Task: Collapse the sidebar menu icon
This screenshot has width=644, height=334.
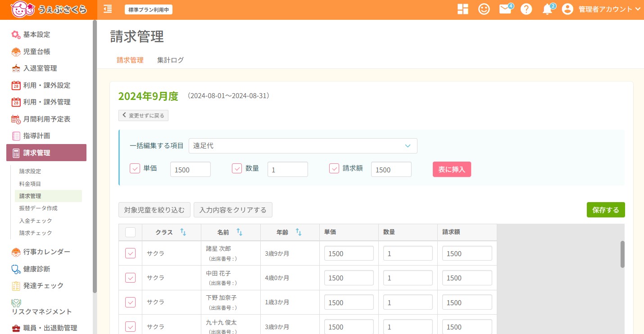Action: pyautogui.click(x=108, y=9)
